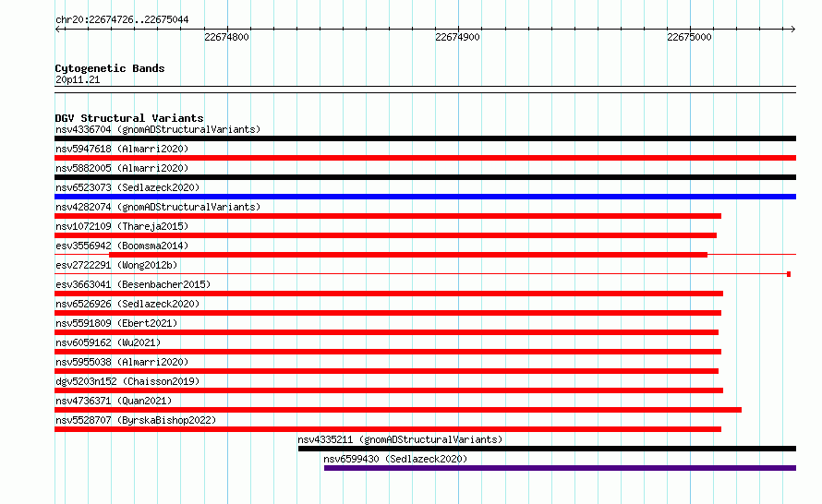The width and height of the screenshot is (822, 504).
Task: Click the red bar under nsv5947618
Action: [x=425, y=158]
